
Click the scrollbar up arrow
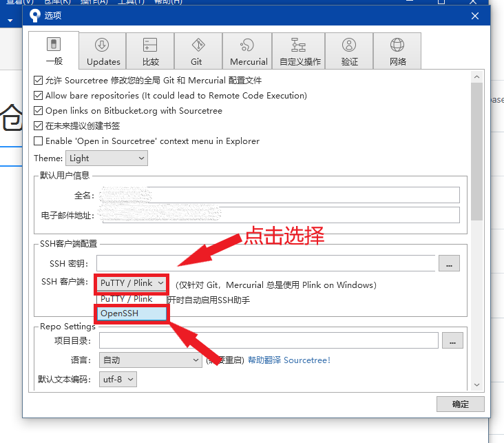pos(476,76)
